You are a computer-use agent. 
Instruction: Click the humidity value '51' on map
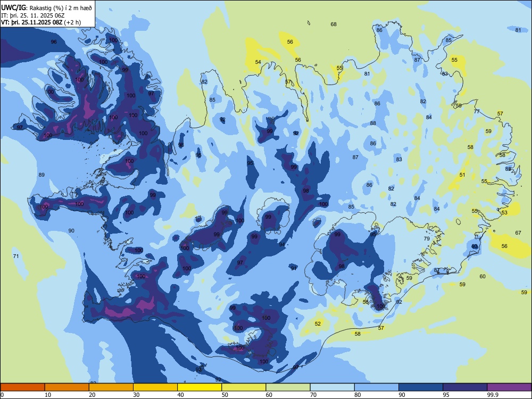(x=462, y=174)
